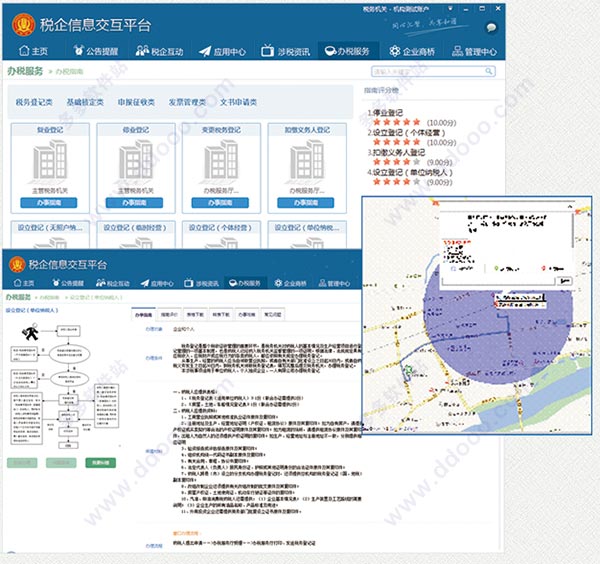The image size is (600, 564).
Task: Click the walking businessman flowchart icon
Action: click(30, 331)
